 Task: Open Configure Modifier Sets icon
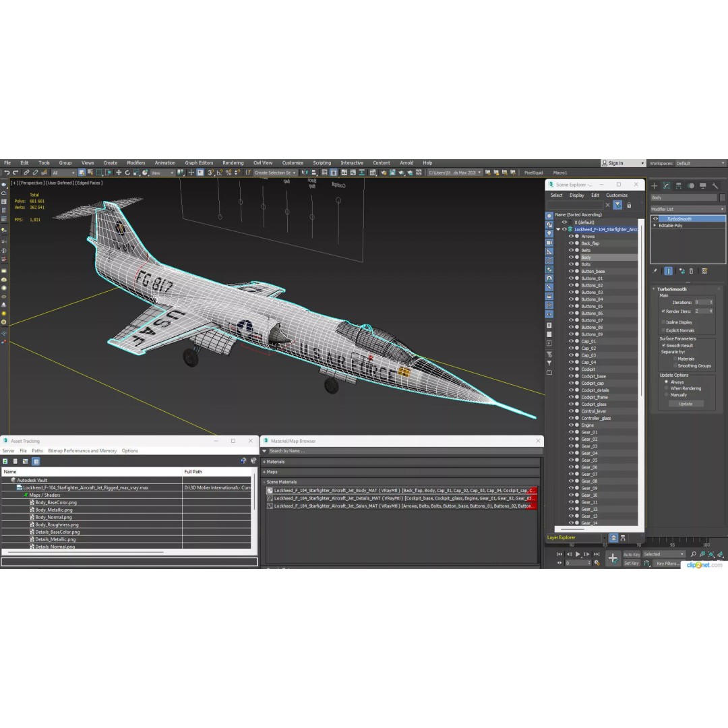[x=704, y=271]
